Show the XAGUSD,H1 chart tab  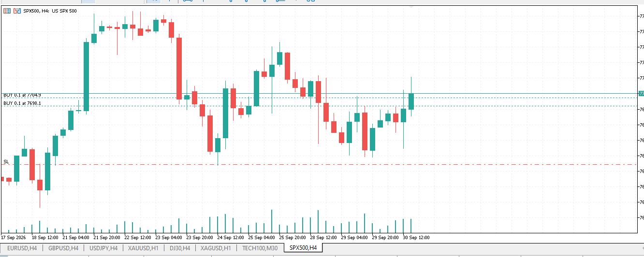pyautogui.click(x=216, y=248)
